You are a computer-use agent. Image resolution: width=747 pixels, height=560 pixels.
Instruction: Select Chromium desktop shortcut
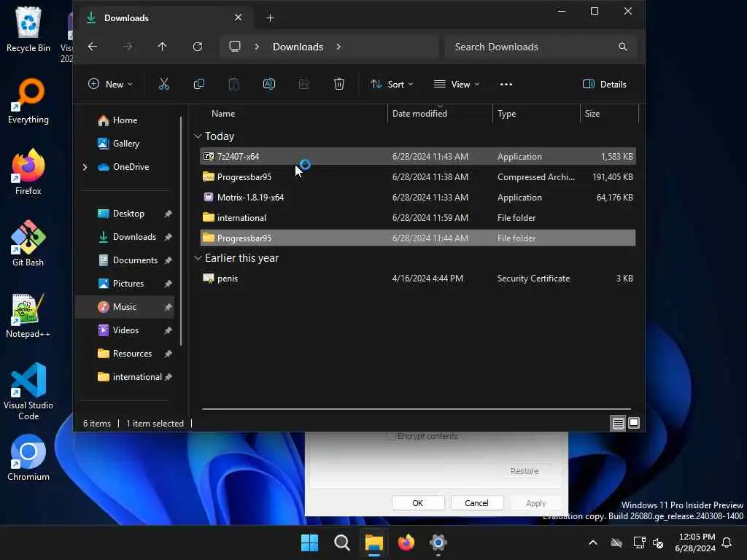(28, 458)
